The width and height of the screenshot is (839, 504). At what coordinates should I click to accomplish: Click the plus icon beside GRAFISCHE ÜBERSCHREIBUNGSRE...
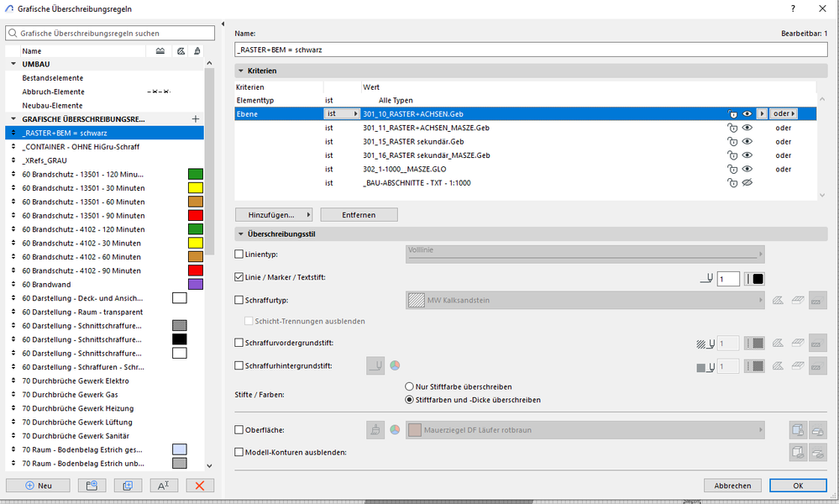coord(196,118)
